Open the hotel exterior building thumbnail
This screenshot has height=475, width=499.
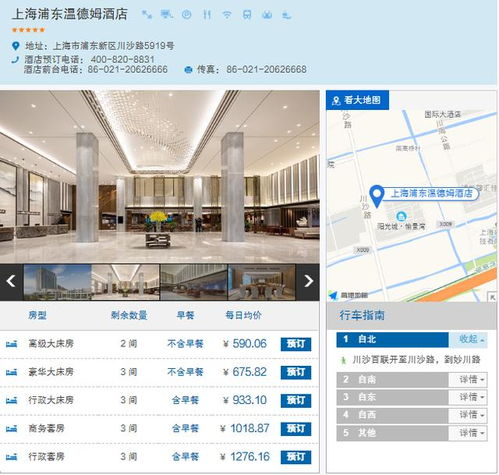pos(57,282)
